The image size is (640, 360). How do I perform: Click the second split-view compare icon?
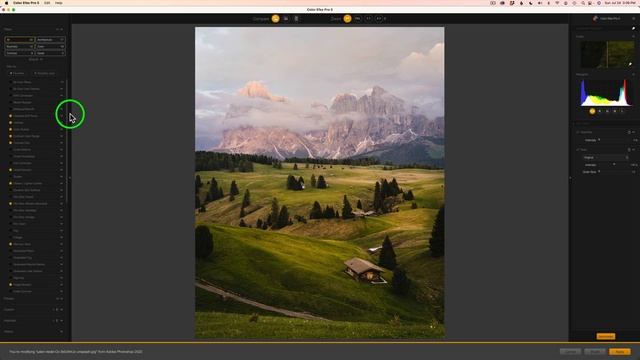tap(296, 18)
